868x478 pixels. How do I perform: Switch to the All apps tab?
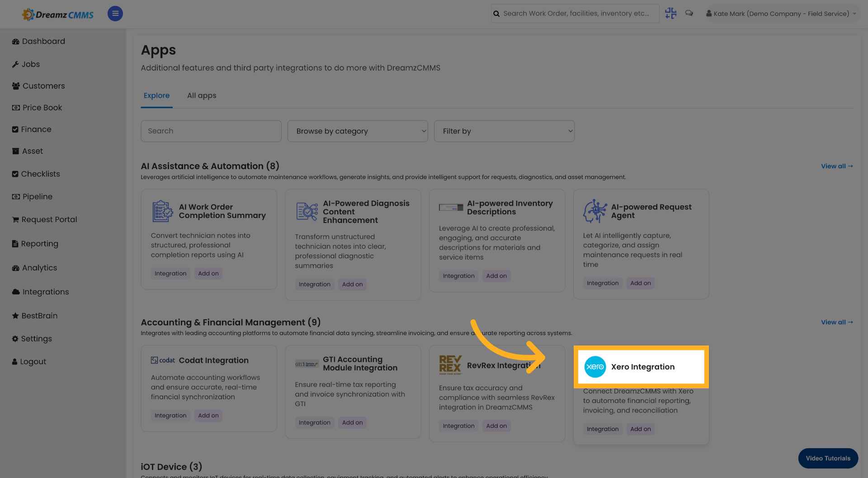(x=202, y=95)
